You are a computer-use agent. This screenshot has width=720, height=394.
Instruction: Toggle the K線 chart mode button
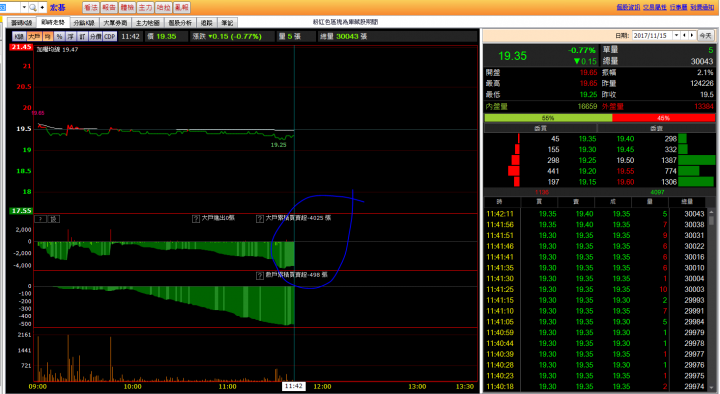pyautogui.click(x=19, y=36)
